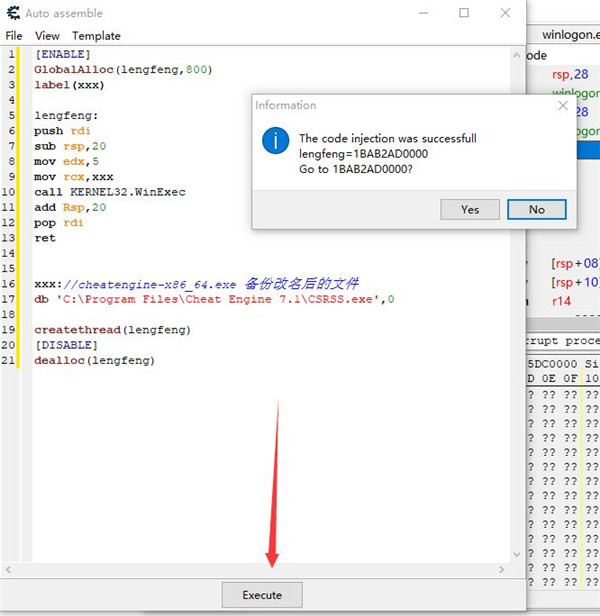Click '5DC0000' address in the background hex view

(552, 364)
